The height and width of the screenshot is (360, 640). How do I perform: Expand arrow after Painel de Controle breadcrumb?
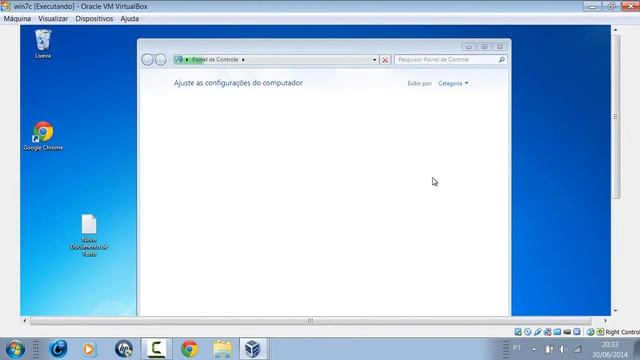243,60
